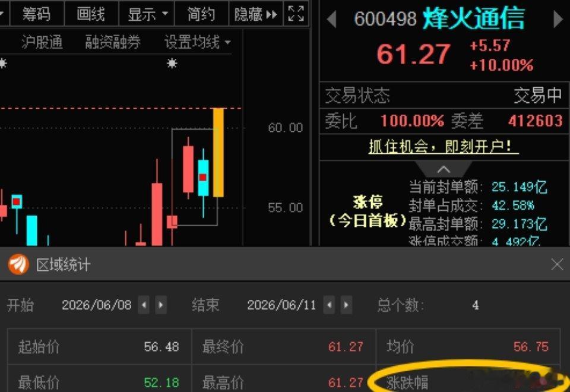Click the 封单占成交 value 42.58%
This screenshot has height=392, width=570.
[x=513, y=206]
